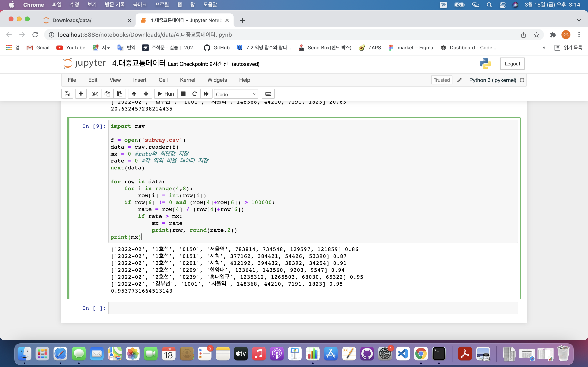Cut selected cells with scissors icon
Screen dimensions: 588x367
pos(95,94)
